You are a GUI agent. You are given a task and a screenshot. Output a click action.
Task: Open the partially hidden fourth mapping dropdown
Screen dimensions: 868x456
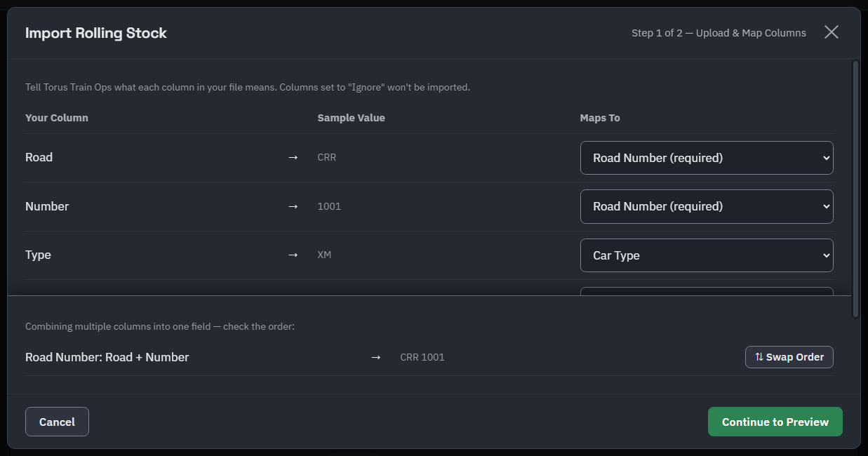pyautogui.click(x=707, y=290)
